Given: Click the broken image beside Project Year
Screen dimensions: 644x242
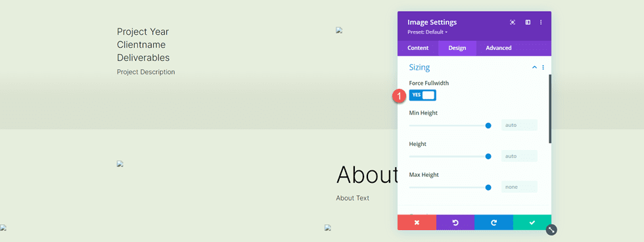Looking at the screenshot, I should [339, 30].
